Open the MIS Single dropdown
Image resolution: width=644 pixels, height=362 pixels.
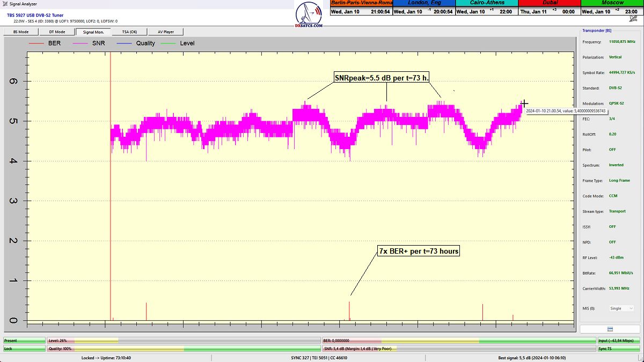point(621,308)
